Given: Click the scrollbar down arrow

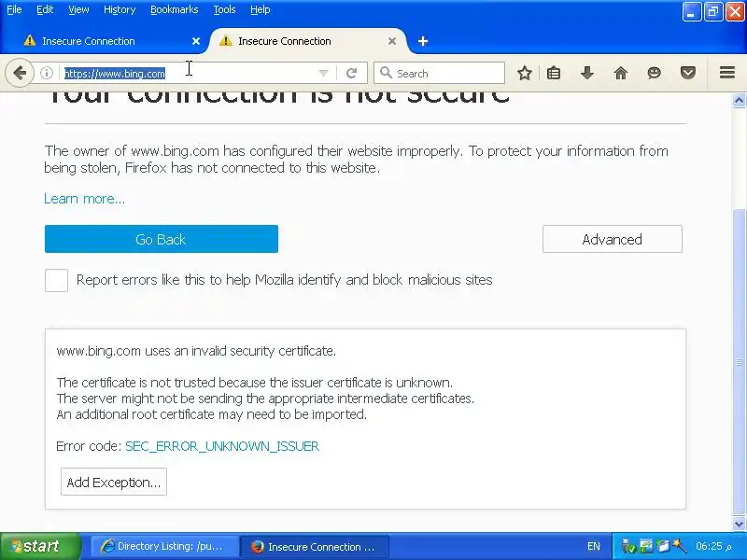Looking at the screenshot, I should pyautogui.click(x=739, y=524).
